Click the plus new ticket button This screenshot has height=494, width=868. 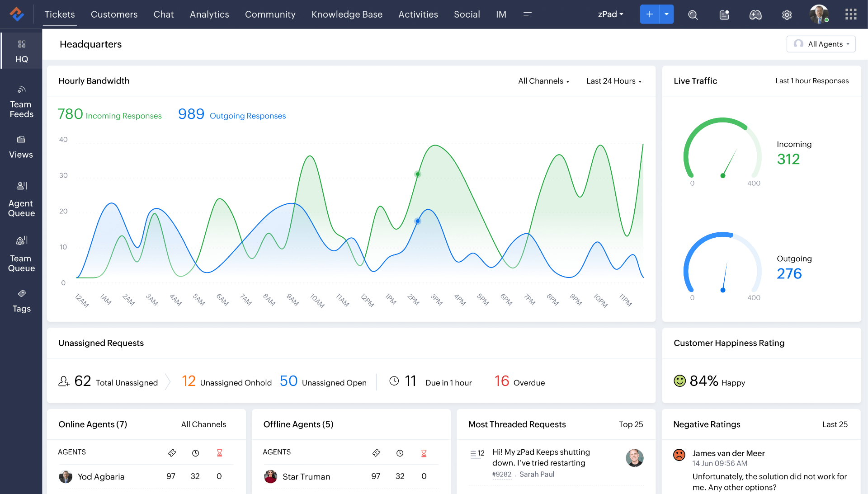coord(649,14)
